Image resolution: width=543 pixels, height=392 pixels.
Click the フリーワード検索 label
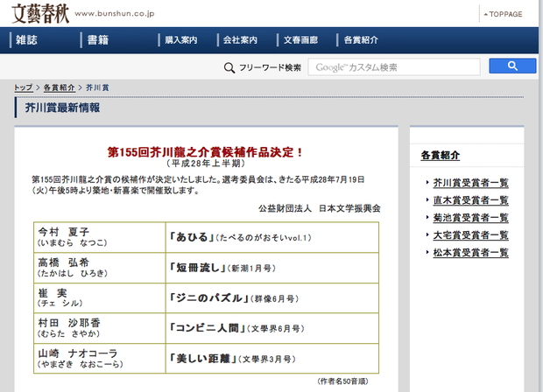tap(270, 68)
